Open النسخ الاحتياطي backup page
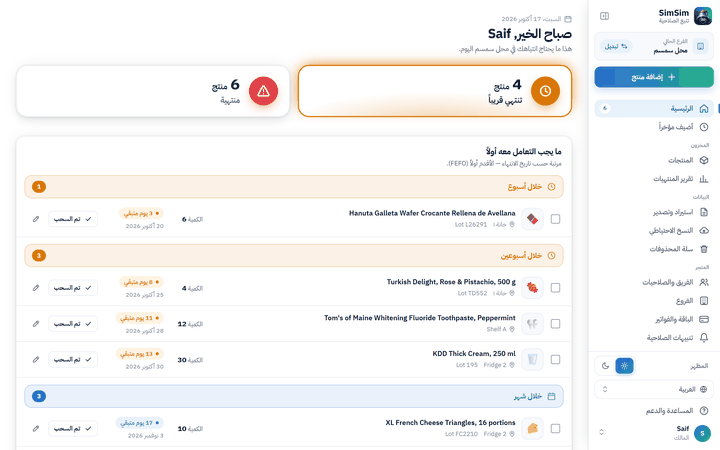 tap(654, 231)
